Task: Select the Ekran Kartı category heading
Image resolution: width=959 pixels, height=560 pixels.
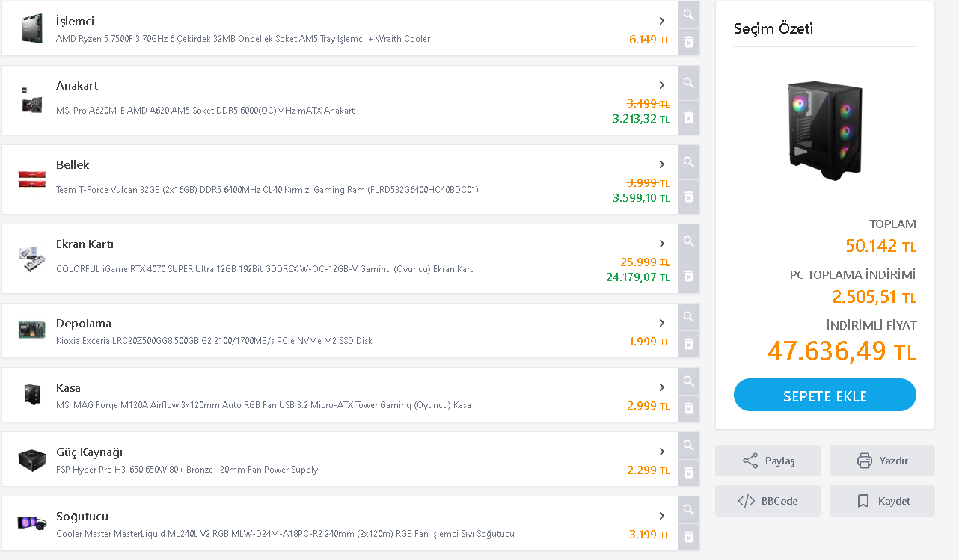Action: (85, 244)
